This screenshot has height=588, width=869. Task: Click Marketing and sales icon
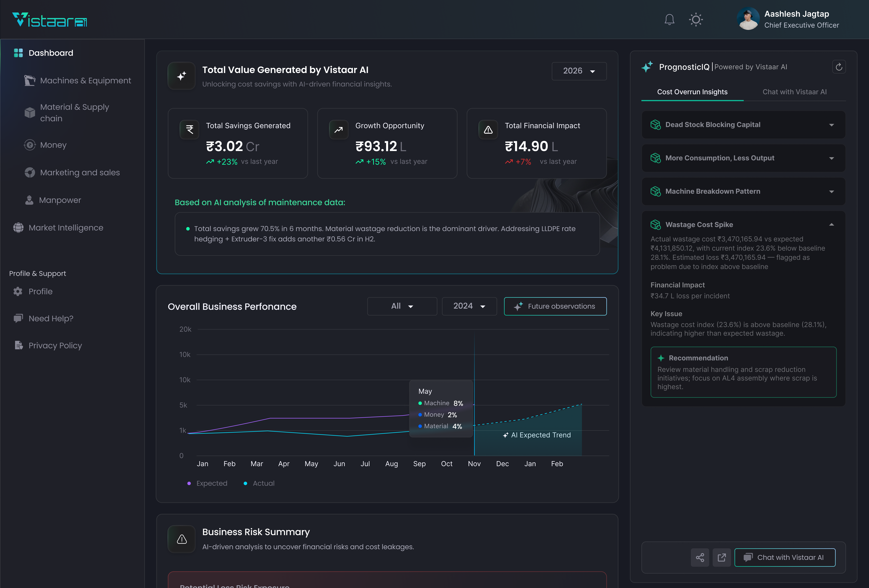click(30, 172)
